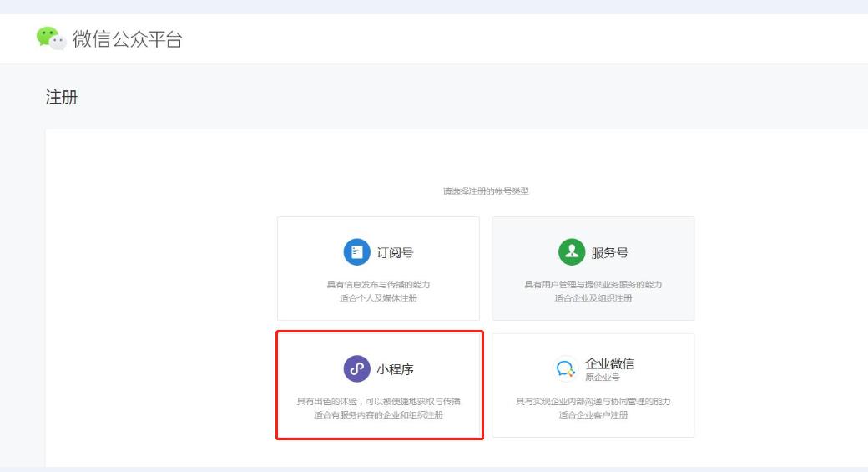Click the text 适合有服务内容的企业和组织注册

point(378,415)
